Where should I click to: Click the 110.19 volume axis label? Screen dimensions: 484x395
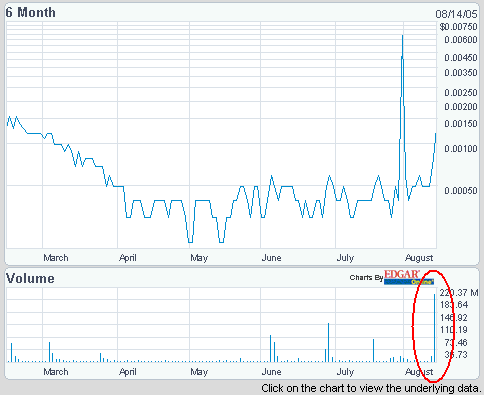tap(454, 330)
